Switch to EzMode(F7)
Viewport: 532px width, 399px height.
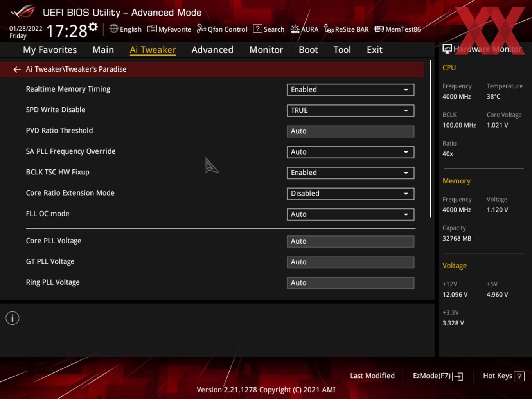pyautogui.click(x=438, y=376)
